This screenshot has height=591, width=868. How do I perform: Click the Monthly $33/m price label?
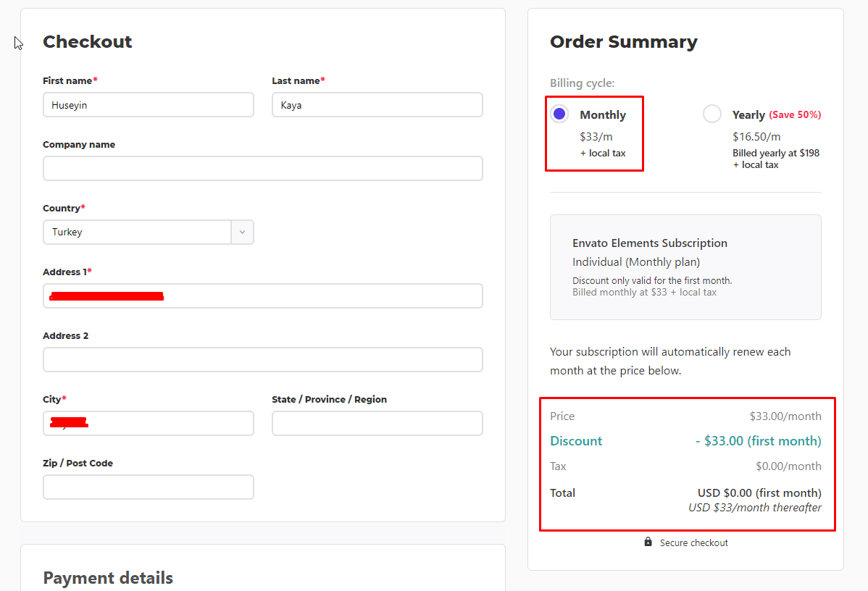tap(601, 136)
